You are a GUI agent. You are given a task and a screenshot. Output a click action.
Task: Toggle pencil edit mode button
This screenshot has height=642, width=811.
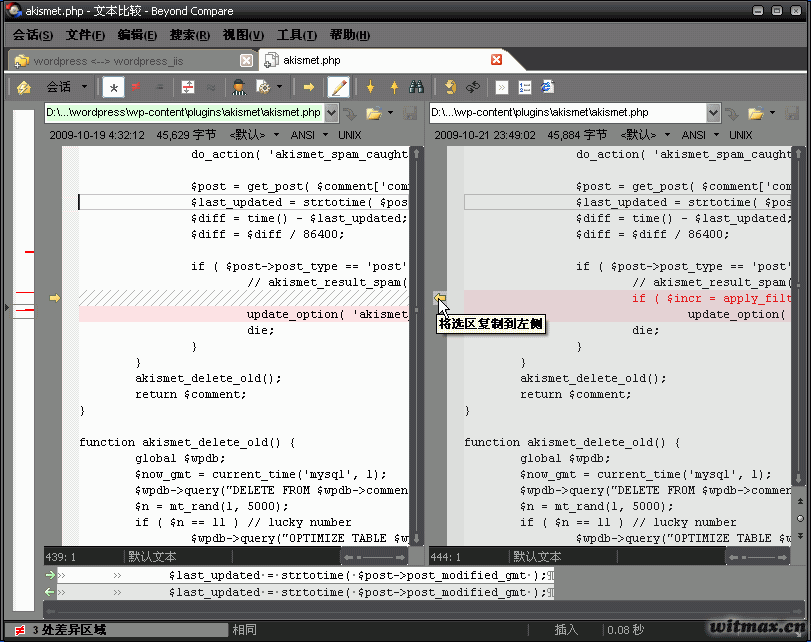(339, 87)
